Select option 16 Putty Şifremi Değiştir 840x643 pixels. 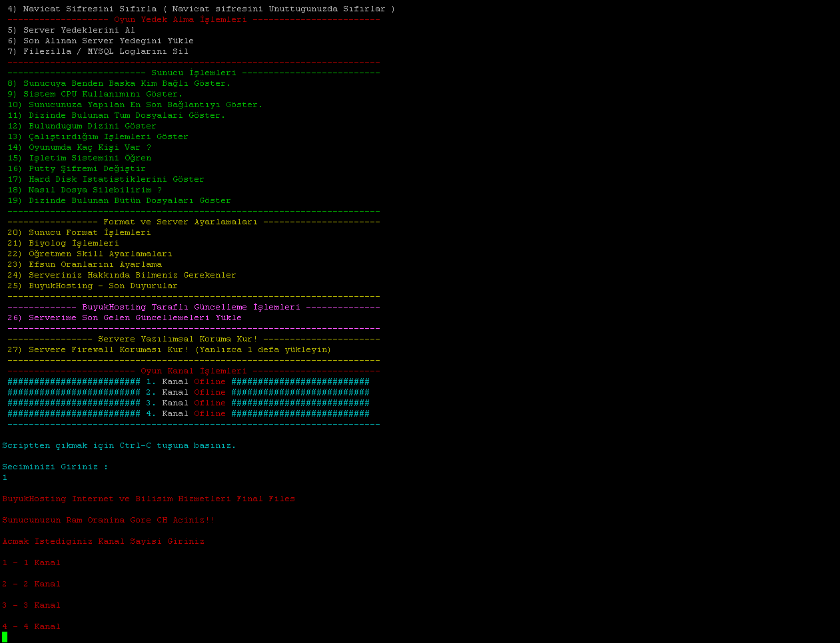(x=77, y=168)
